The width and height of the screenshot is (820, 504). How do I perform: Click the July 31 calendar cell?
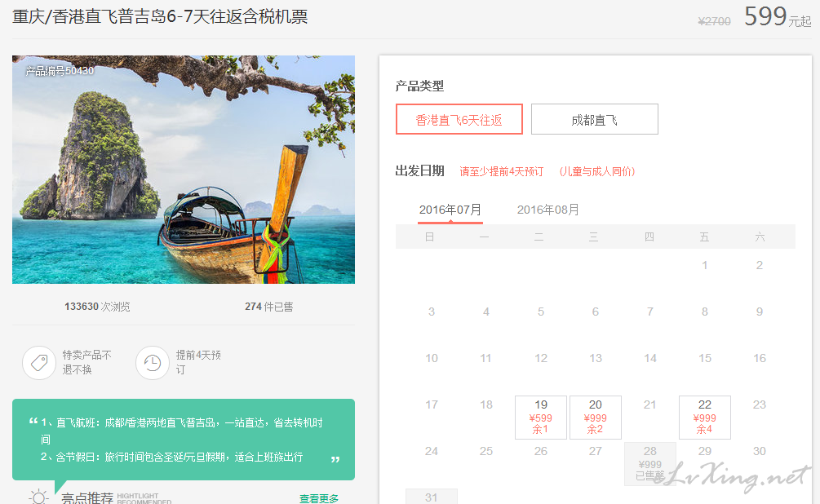[x=432, y=497]
